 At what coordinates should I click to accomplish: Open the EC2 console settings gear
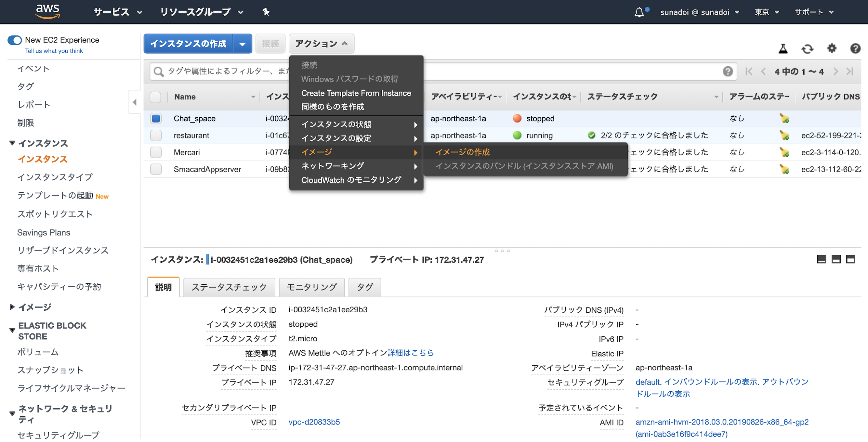832,48
